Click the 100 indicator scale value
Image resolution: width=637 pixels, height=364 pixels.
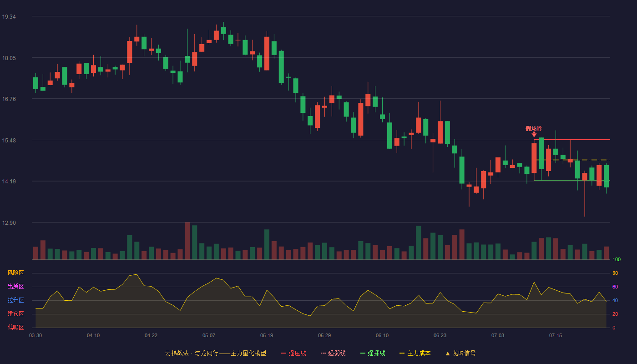617,260
